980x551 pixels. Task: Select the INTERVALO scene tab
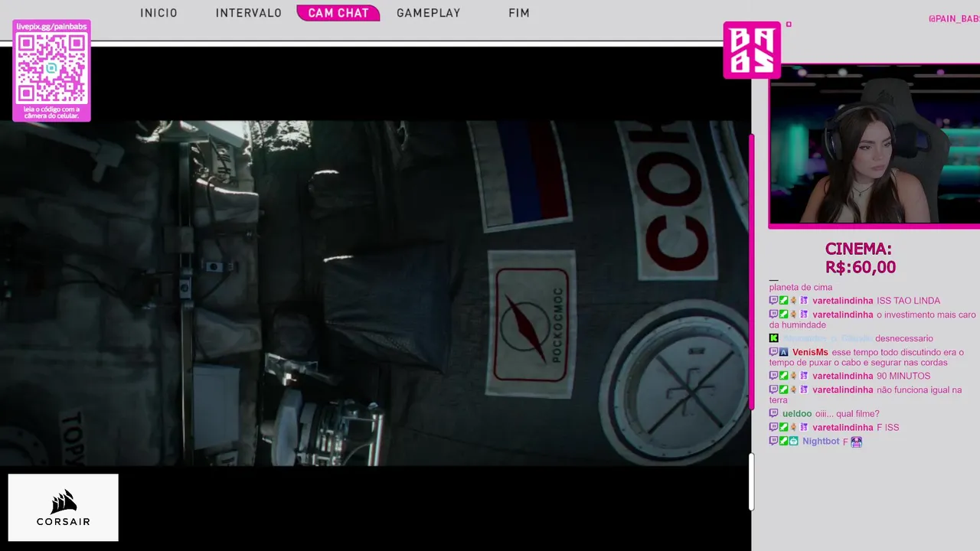(x=249, y=13)
